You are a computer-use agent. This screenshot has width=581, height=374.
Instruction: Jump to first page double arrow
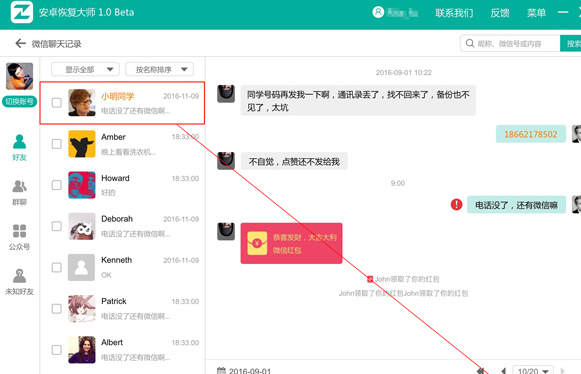(x=481, y=370)
